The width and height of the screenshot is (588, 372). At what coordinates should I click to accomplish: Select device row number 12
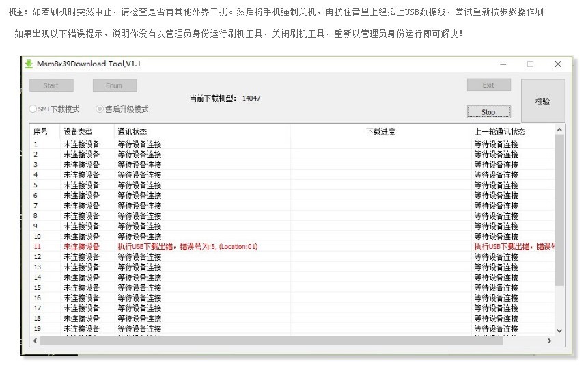pyautogui.click(x=292, y=256)
